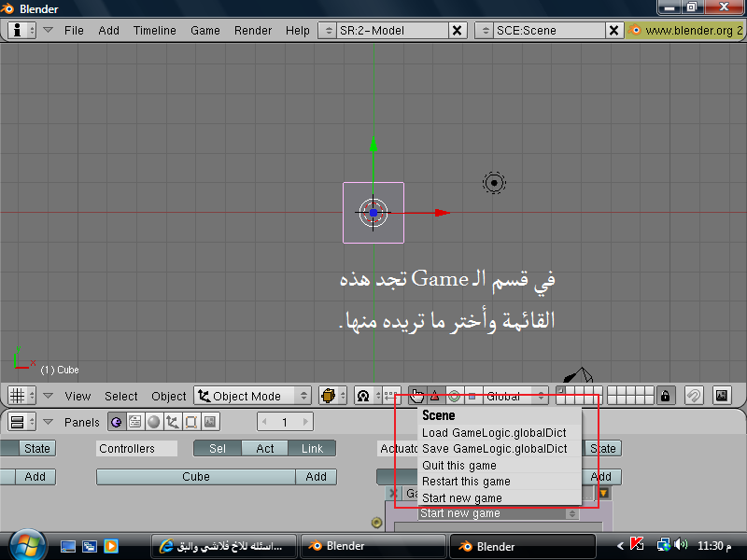747x560 pixels.
Task: Click Add next to the Cube button
Action: click(316, 477)
